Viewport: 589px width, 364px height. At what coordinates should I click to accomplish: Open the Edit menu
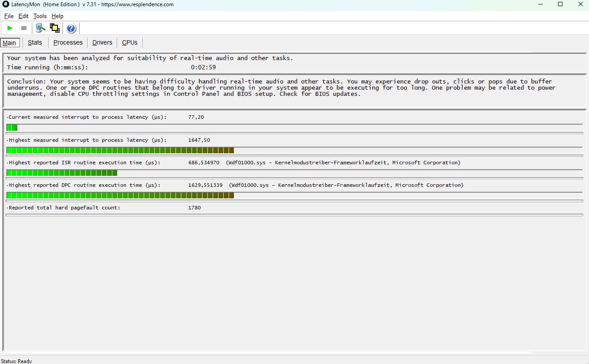(x=23, y=16)
